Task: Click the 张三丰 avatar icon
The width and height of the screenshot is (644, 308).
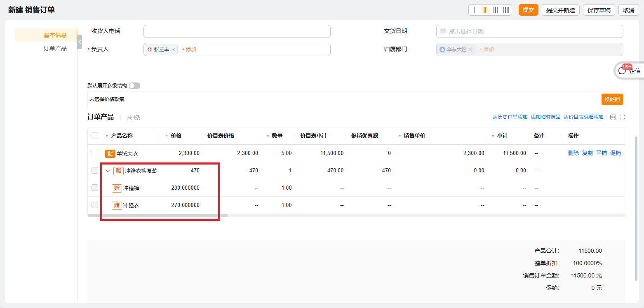Action: [150, 49]
